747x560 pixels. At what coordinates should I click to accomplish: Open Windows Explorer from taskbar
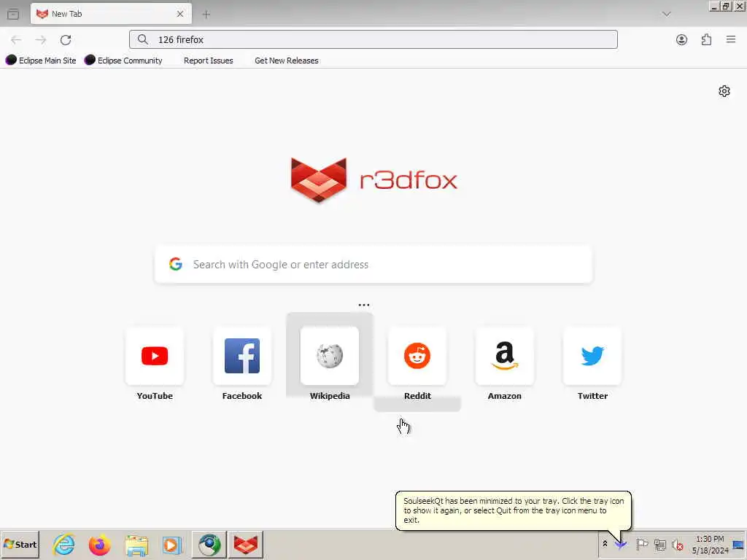pos(136,544)
